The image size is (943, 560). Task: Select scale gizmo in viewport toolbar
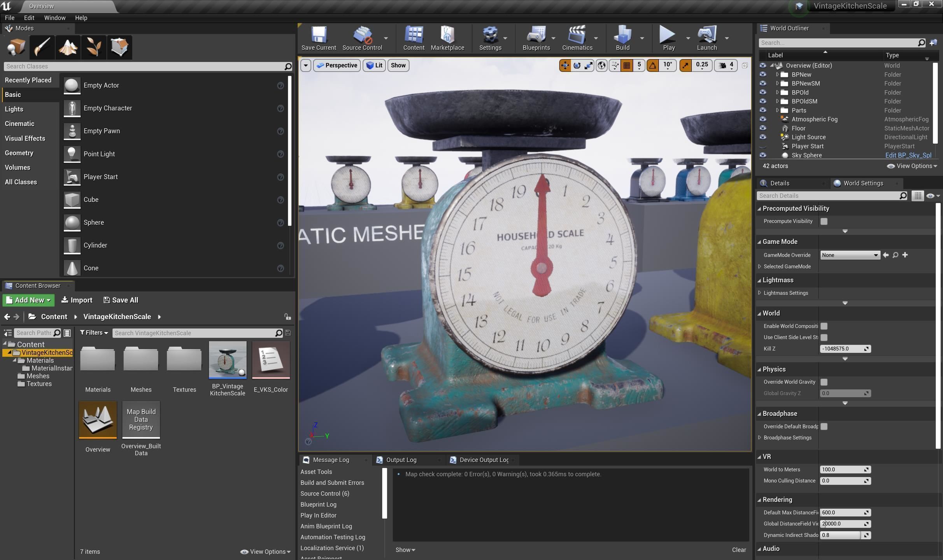(589, 65)
